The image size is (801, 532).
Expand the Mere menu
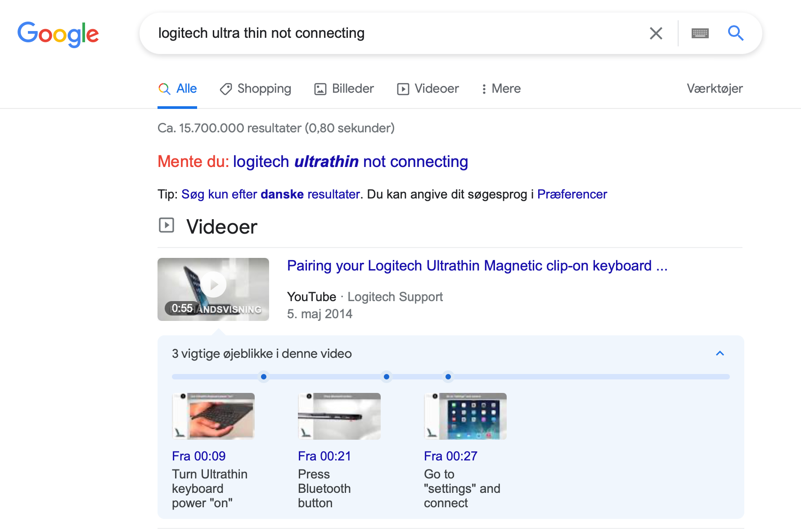500,89
